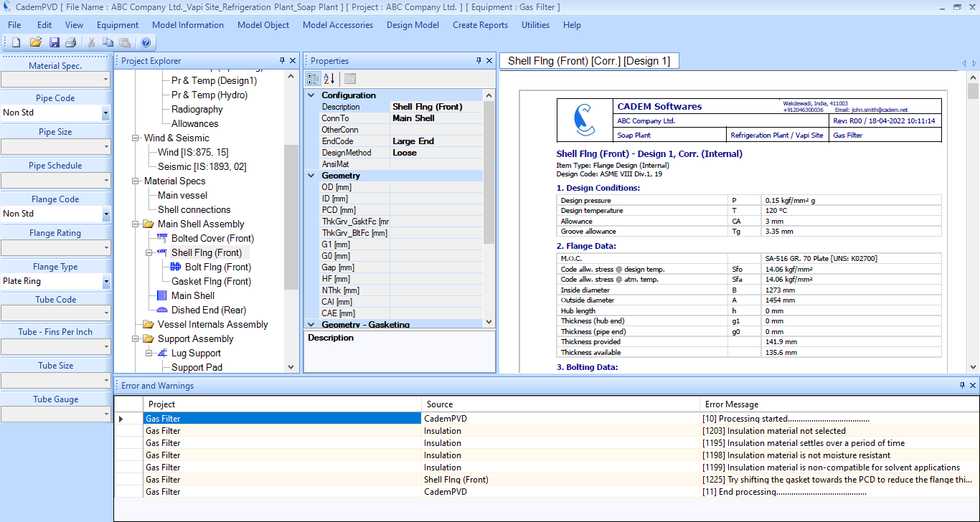Open the Equipment menu
This screenshot has height=522, width=980.
click(118, 24)
